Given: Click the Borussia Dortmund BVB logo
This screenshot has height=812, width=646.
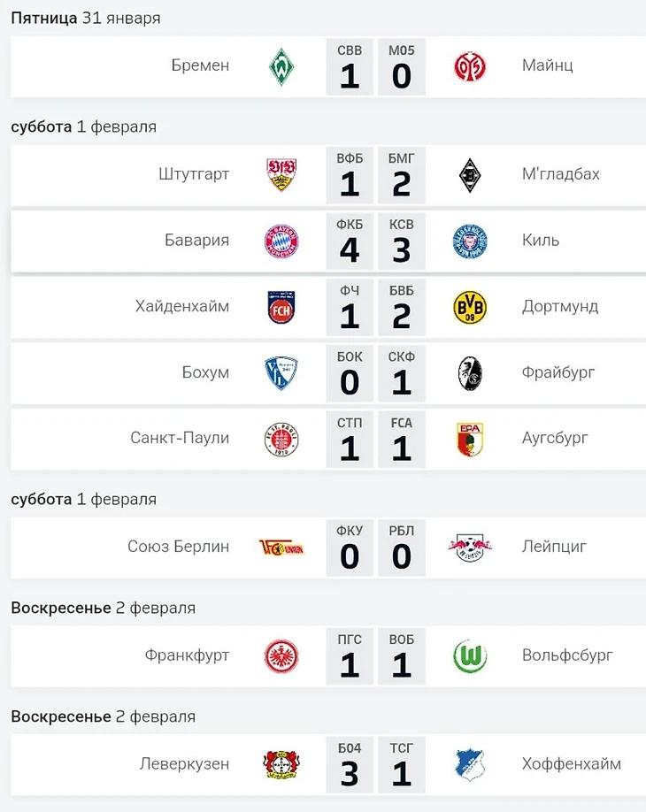Looking at the screenshot, I should [470, 307].
